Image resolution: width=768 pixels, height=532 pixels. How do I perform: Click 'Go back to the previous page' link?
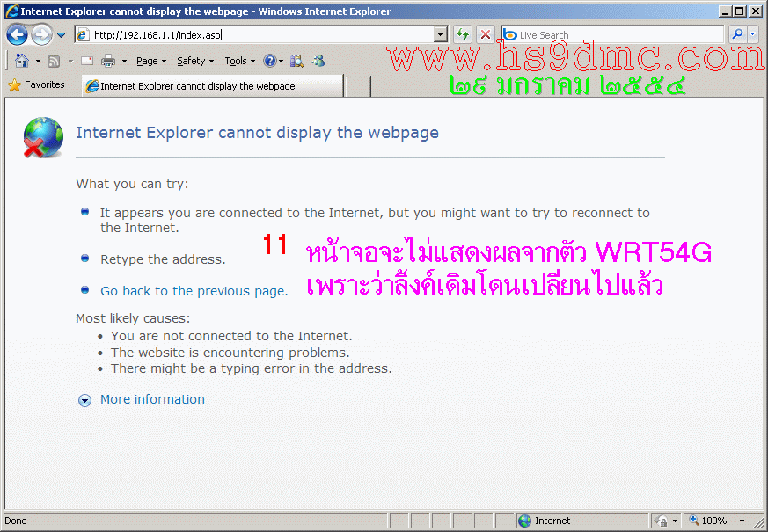click(194, 291)
